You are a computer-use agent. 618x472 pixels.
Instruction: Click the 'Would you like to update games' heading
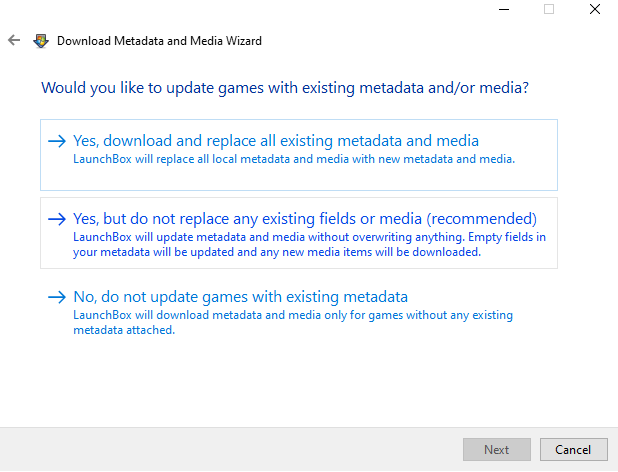tap(285, 88)
